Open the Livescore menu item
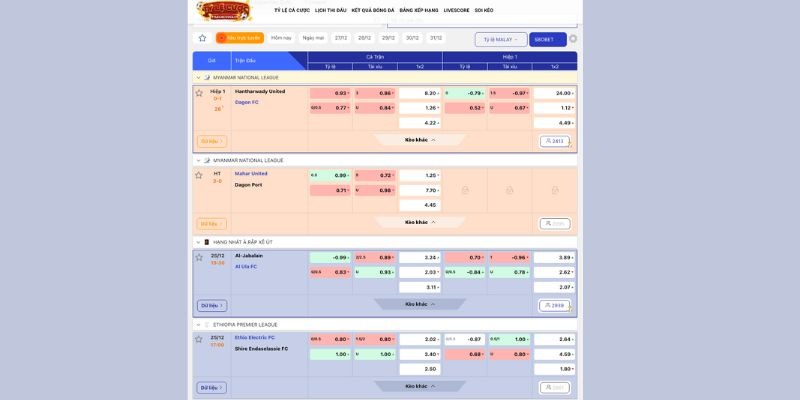800x400 pixels. (x=456, y=10)
